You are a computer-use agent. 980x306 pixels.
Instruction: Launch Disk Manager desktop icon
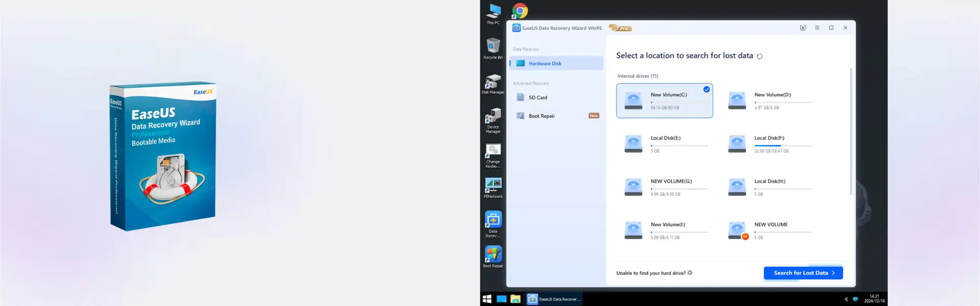coord(493,84)
